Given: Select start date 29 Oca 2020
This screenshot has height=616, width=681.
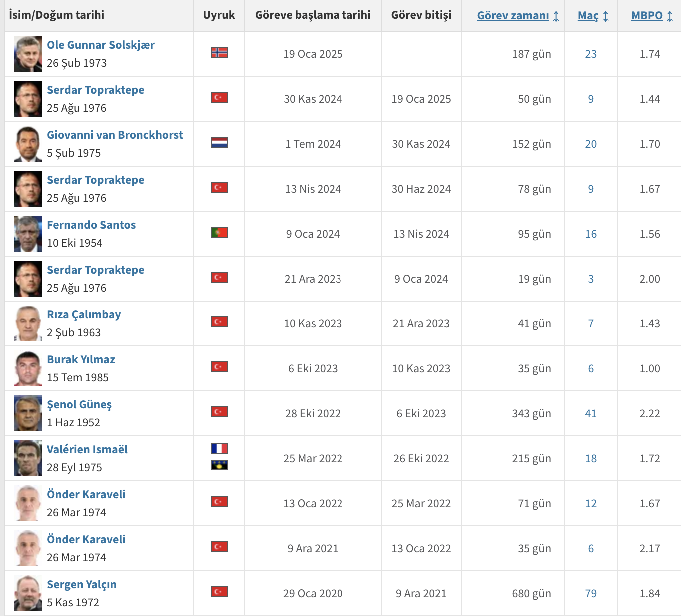Looking at the screenshot, I should click(313, 593).
